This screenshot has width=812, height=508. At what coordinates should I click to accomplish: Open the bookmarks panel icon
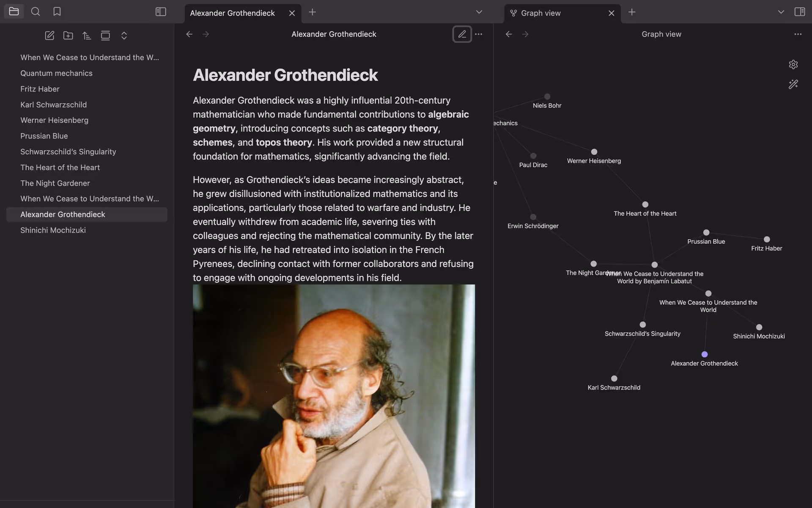click(57, 11)
